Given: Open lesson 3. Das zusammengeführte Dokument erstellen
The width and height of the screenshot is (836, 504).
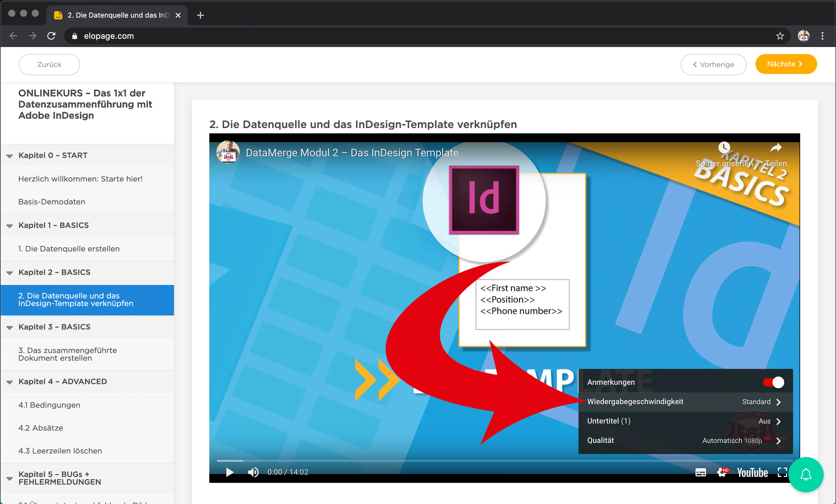Looking at the screenshot, I should tap(87, 355).
